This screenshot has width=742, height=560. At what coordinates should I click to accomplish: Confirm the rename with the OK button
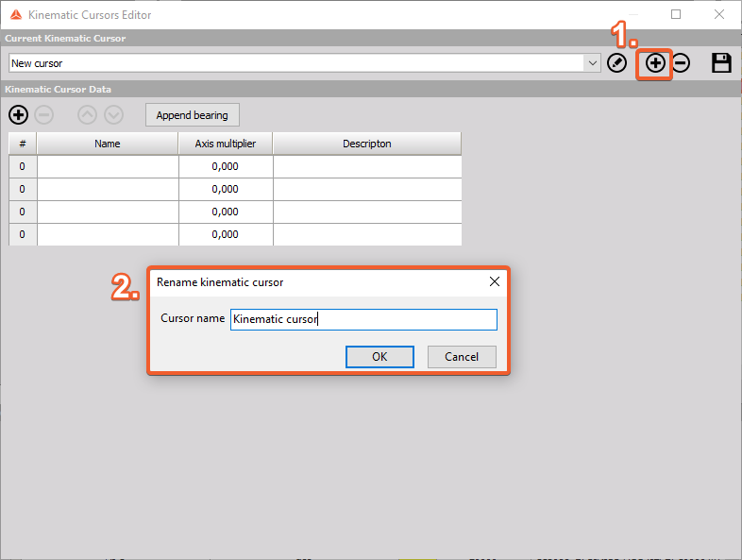pyautogui.click(x=379, y=356)
